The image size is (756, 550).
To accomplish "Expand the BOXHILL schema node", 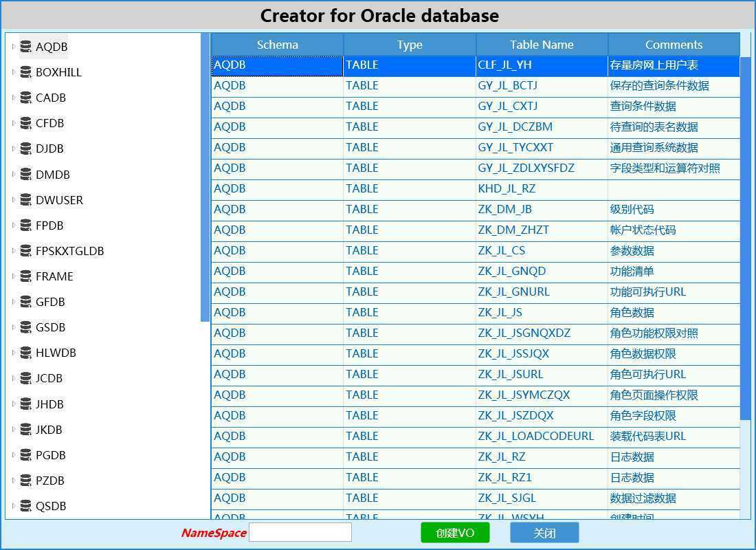I will coord(14,72).
